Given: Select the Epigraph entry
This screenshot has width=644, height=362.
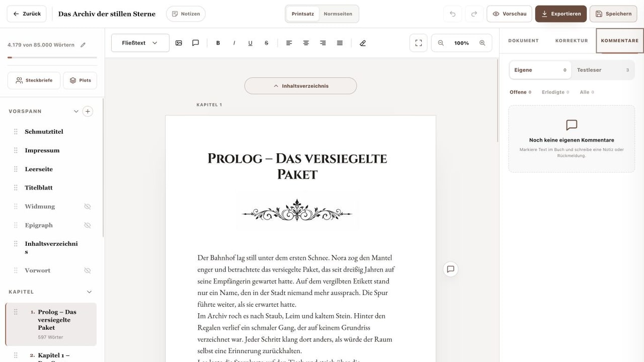Looking at the screenshot, I should point(39,225).
